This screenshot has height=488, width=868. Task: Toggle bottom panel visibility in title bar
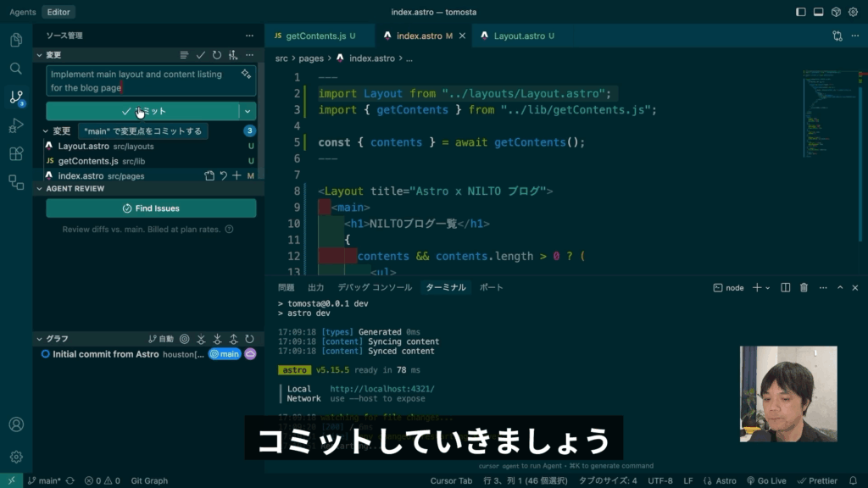819,12
